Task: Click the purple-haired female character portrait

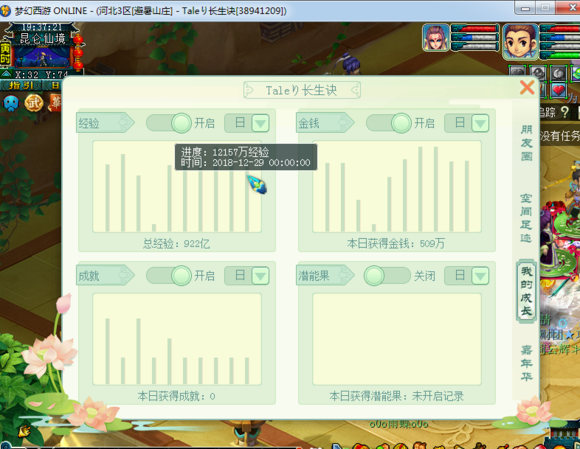Action: coord(436,37)
